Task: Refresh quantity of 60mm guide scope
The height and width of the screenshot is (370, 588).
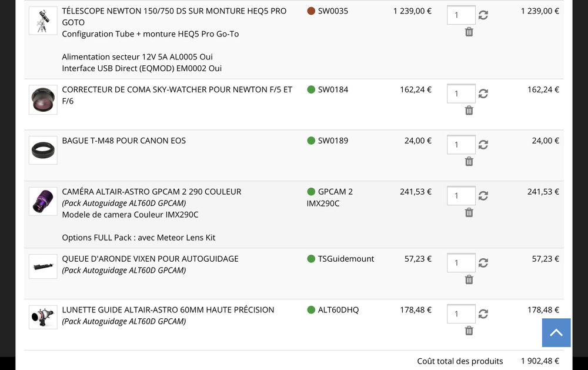Action: (x=483, y=314)
